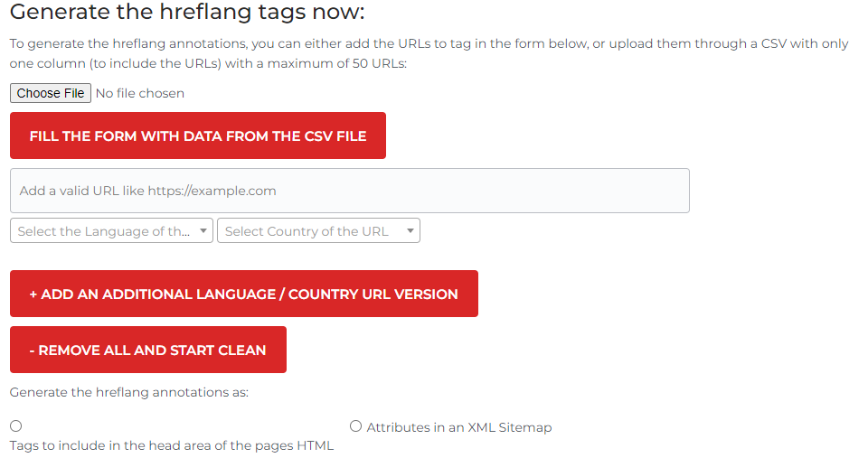The width and height of the screenshot is (868, 458).
Task: Focus the 'Add a valid URL' input field
Action: [349, 191]
